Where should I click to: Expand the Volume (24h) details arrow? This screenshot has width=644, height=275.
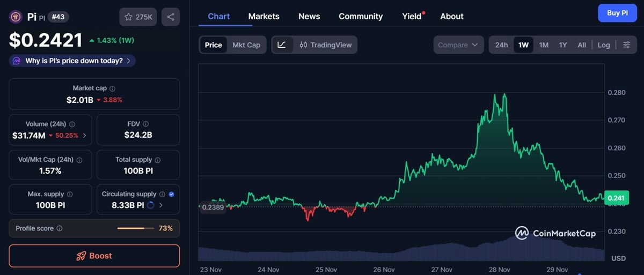pyautogui.click(x=84, y=136)
